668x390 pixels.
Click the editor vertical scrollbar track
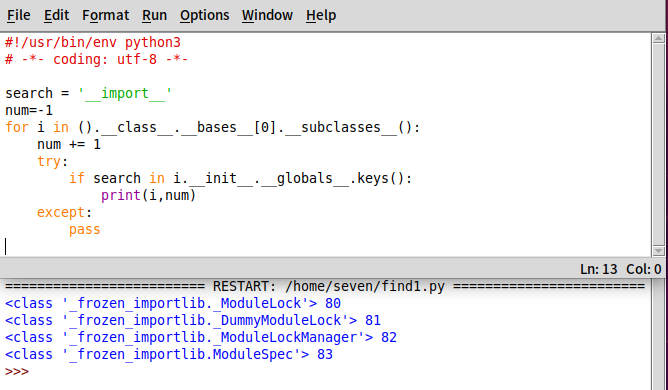[658, 144]
